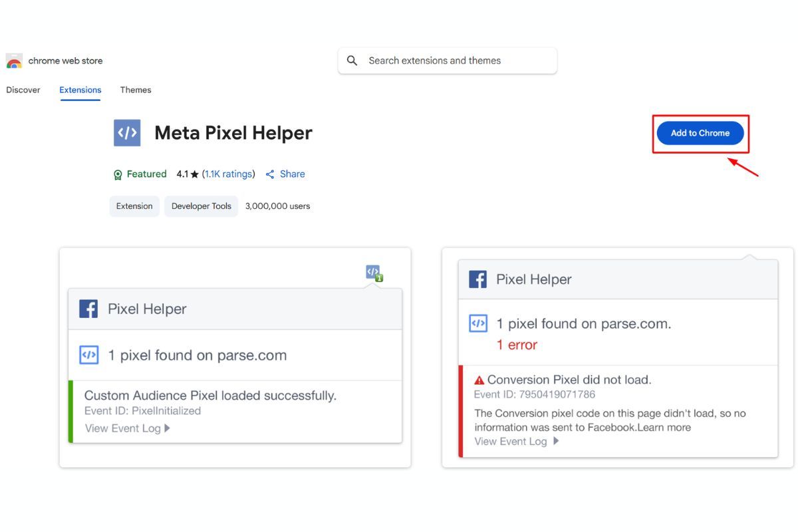798x532 pixels.
Task: Click the code pixel icon in right screenshot
Action: (x=477, y=323)
